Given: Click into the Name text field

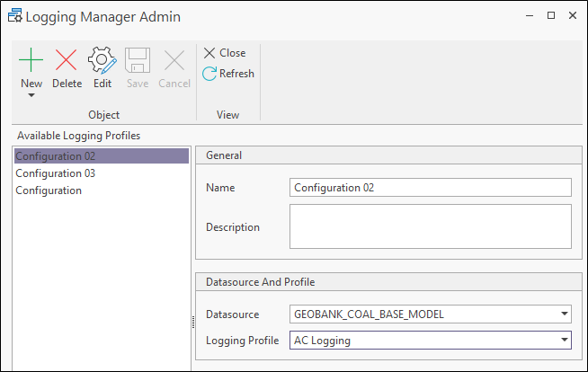Looking at the screenshot, I should pyautogui.click(x=430, y=188).
